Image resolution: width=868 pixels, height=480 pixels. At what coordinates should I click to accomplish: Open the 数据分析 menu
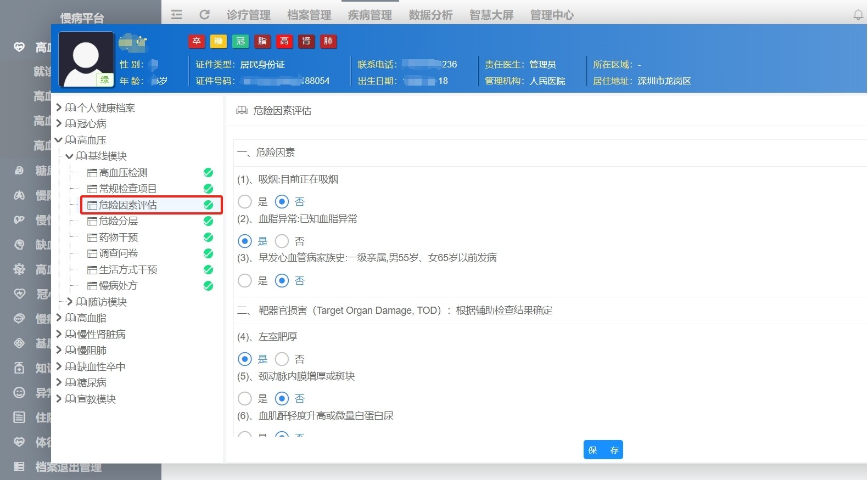coord(430,15)
